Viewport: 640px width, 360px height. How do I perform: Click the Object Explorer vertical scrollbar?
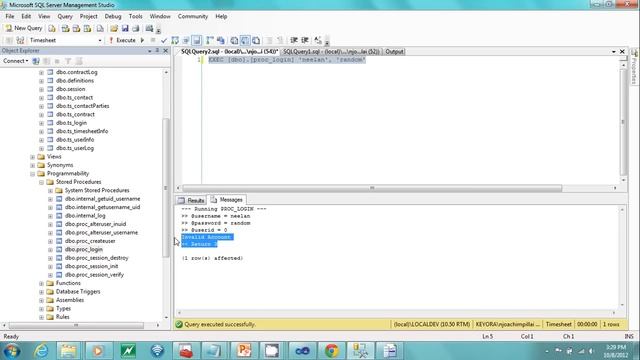tap(166, 188)
